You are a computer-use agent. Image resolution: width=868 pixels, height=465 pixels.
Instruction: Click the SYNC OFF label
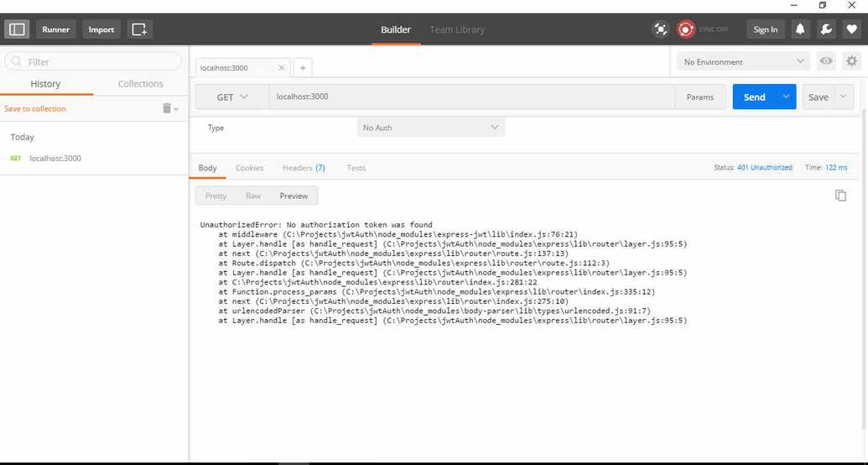pyautogui.click(x=714, y=29)
